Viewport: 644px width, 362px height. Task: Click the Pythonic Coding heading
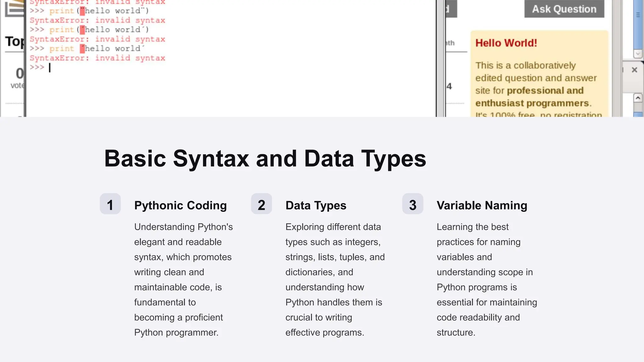[x=180, y=206]
